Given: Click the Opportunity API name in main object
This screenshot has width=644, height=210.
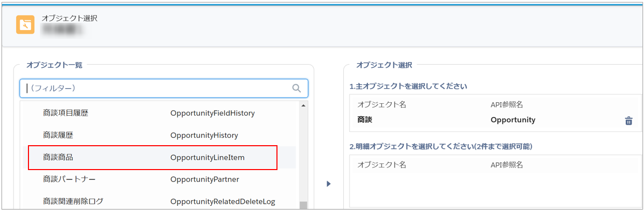Looking at the screenshot, I should tap(513, 120).
